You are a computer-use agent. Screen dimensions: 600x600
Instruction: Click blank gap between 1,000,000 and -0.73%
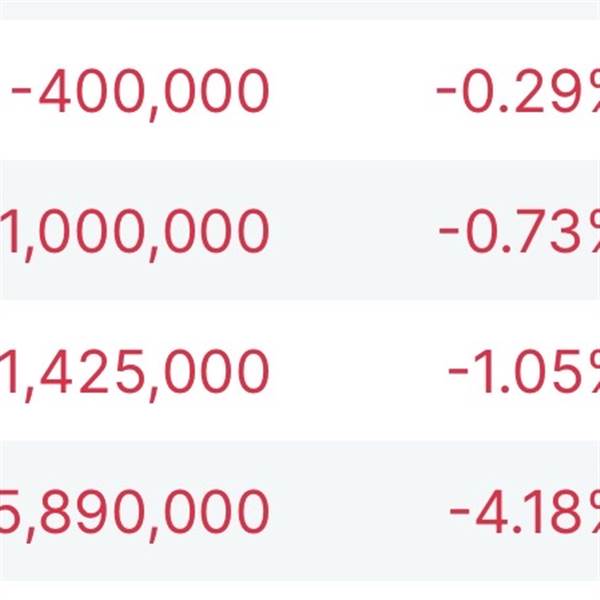tap(350, 232)
